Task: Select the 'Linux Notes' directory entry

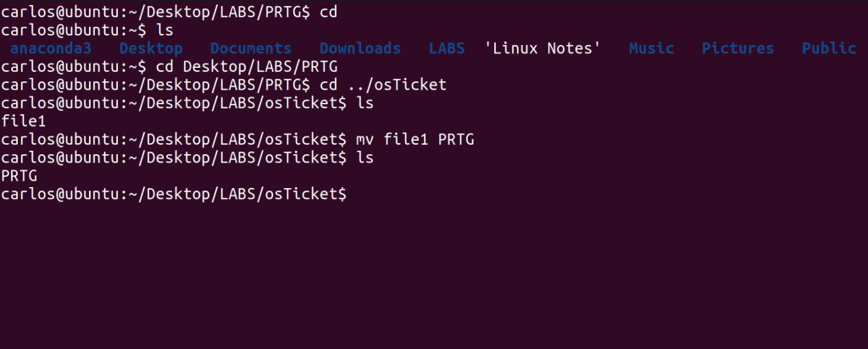Action: coord(542,48)
